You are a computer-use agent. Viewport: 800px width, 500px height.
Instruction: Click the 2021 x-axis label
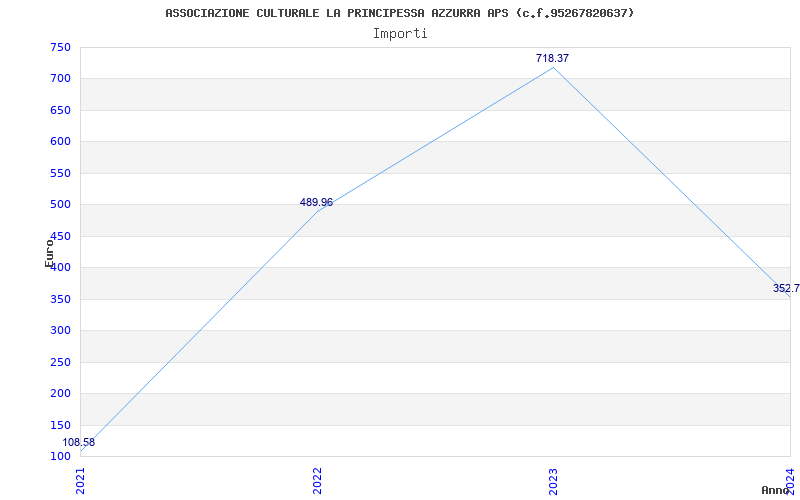click(80, 482)
